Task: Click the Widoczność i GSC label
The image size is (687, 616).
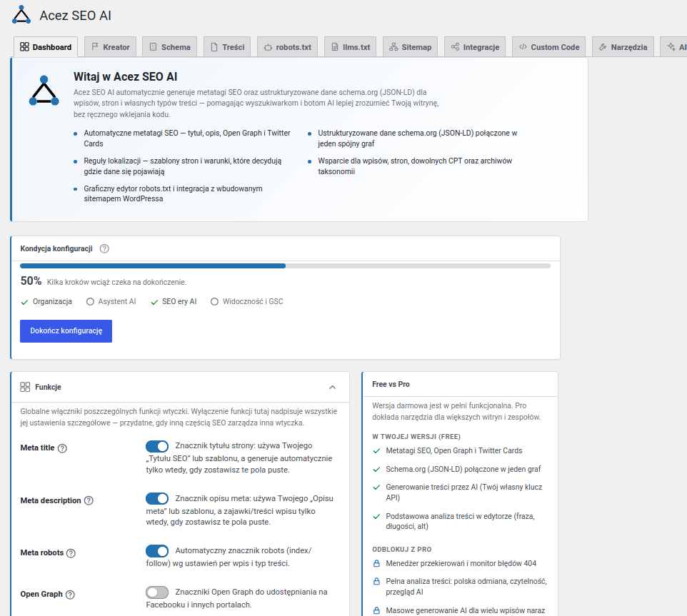Action: 253,302
